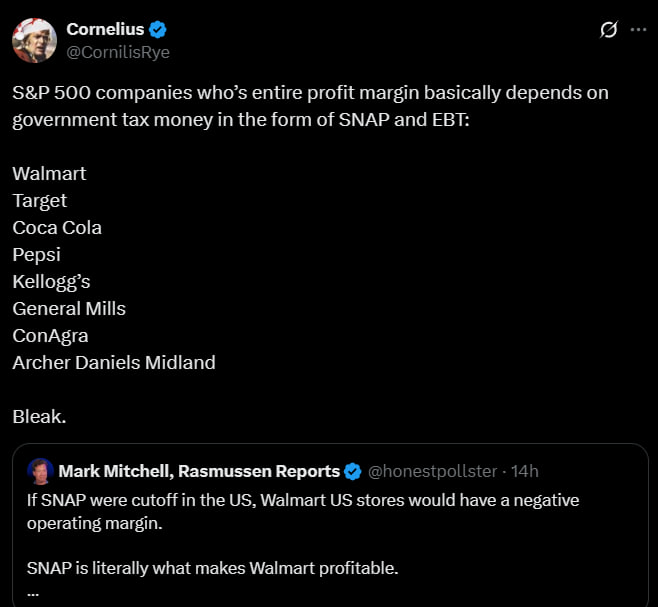
Task: Open the Grok explain icon
Action: [607, 30]
